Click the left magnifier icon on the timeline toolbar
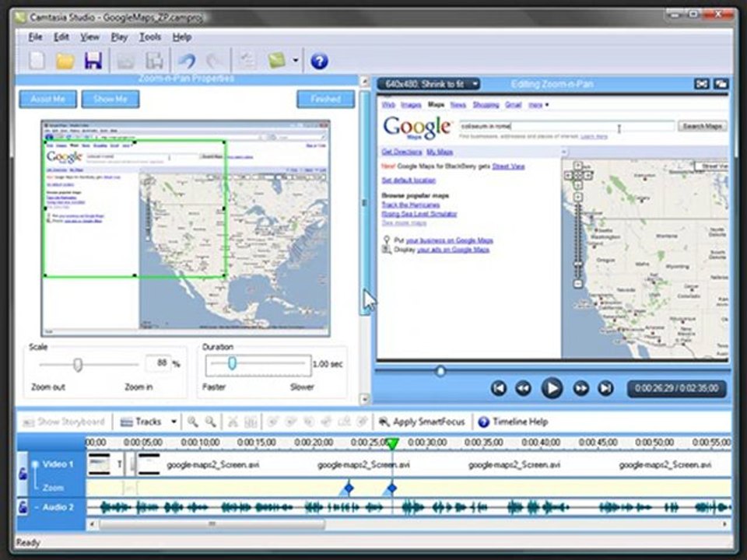 [x=192, y=422]
